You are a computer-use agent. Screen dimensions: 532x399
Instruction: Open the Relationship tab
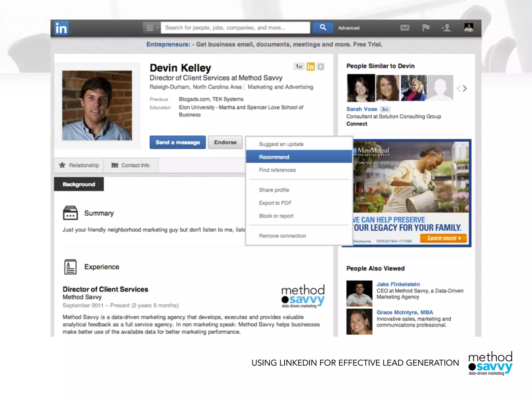(x=79, y=165)
